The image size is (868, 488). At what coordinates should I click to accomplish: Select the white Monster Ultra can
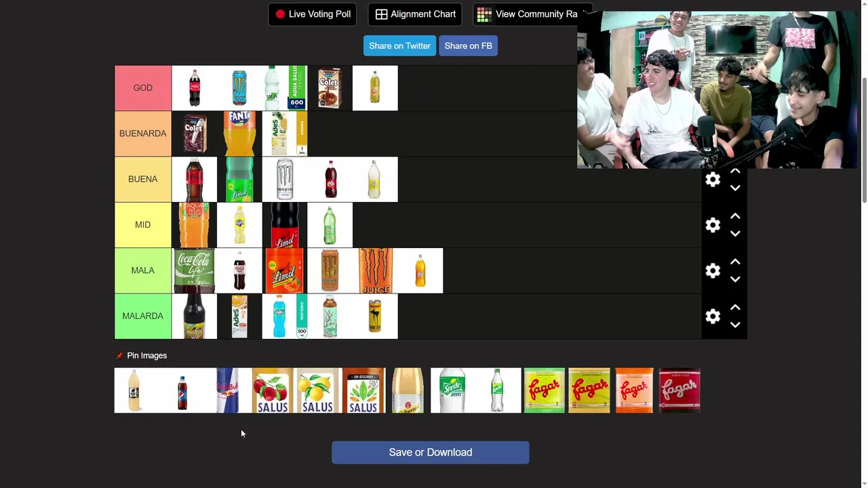pos(285,179)
